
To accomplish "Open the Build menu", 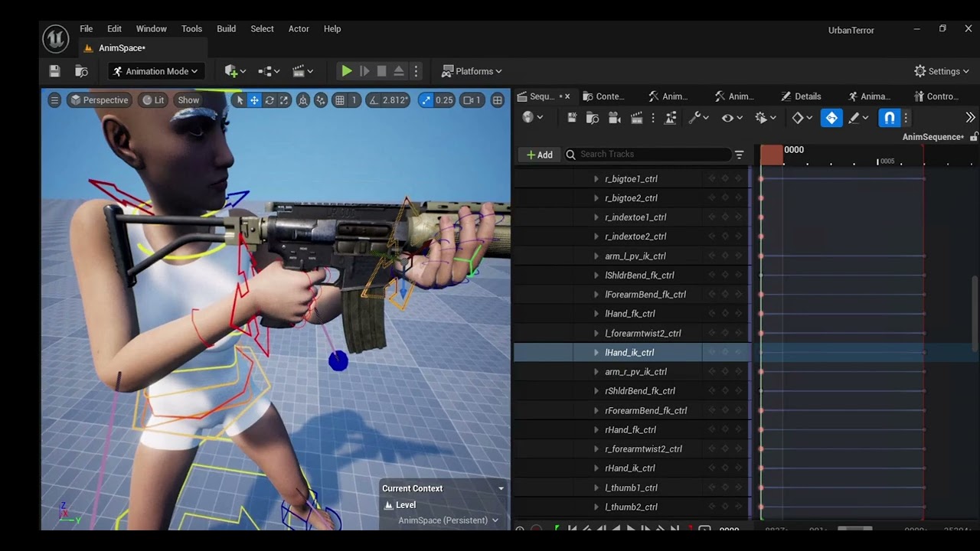I will point(226,29).
